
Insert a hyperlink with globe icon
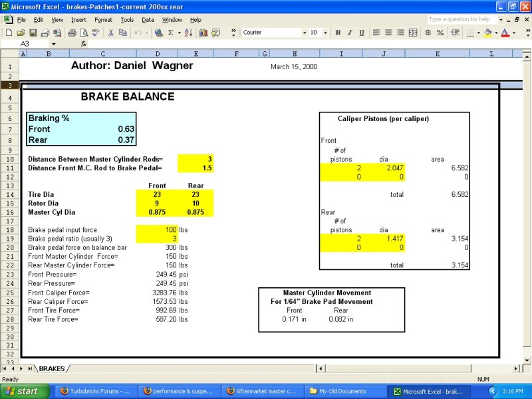158,33
